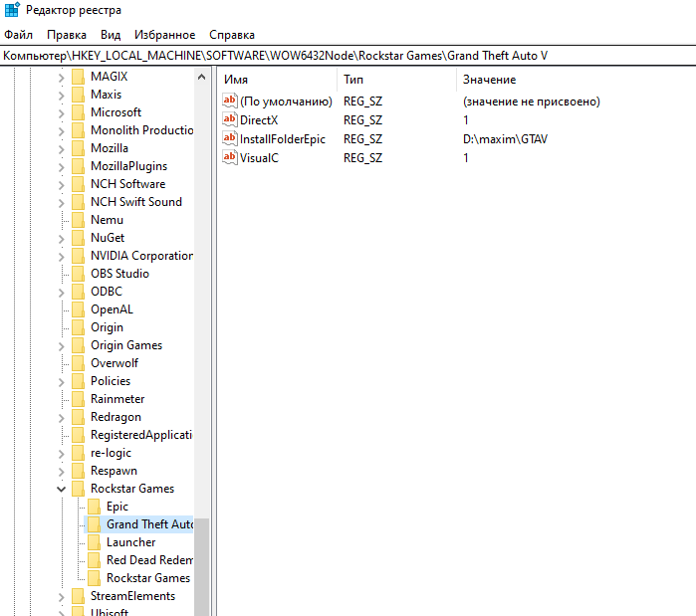Select the Launcher subkey folder icon
Screen dimensions: 696x616
pos(95,542)
